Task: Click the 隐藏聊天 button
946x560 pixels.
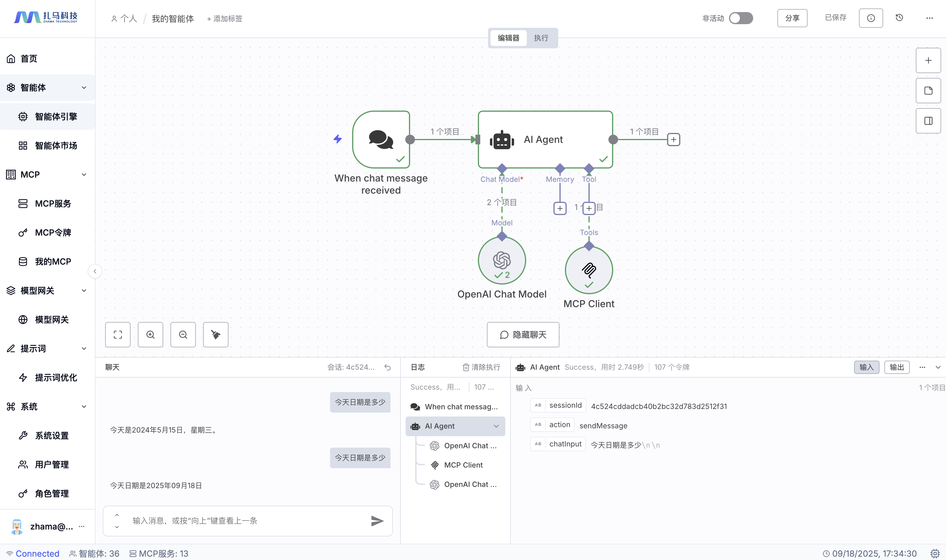Action: pyautogui.click(x=523, y=335)
